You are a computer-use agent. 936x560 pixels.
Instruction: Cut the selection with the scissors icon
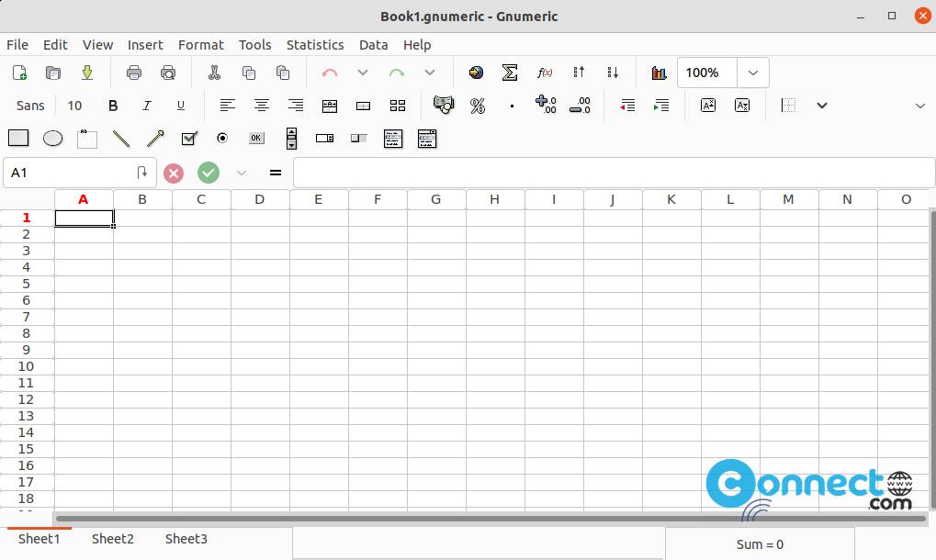tap(214, 73)
